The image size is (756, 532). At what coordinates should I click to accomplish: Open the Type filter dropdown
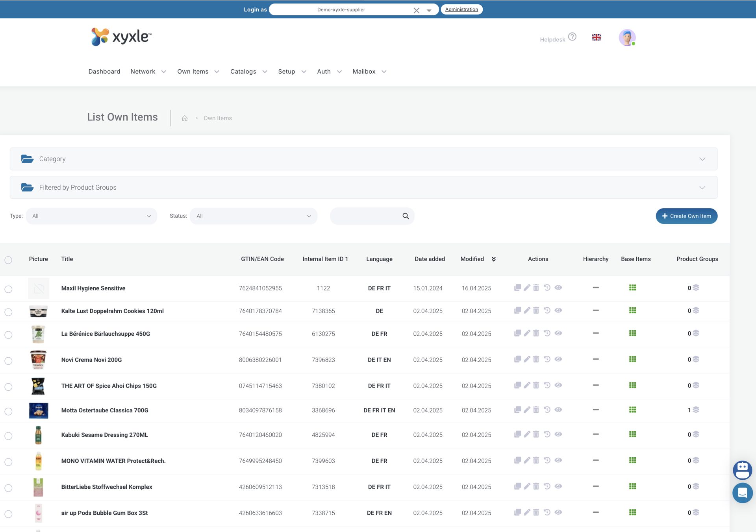[91, 216]
